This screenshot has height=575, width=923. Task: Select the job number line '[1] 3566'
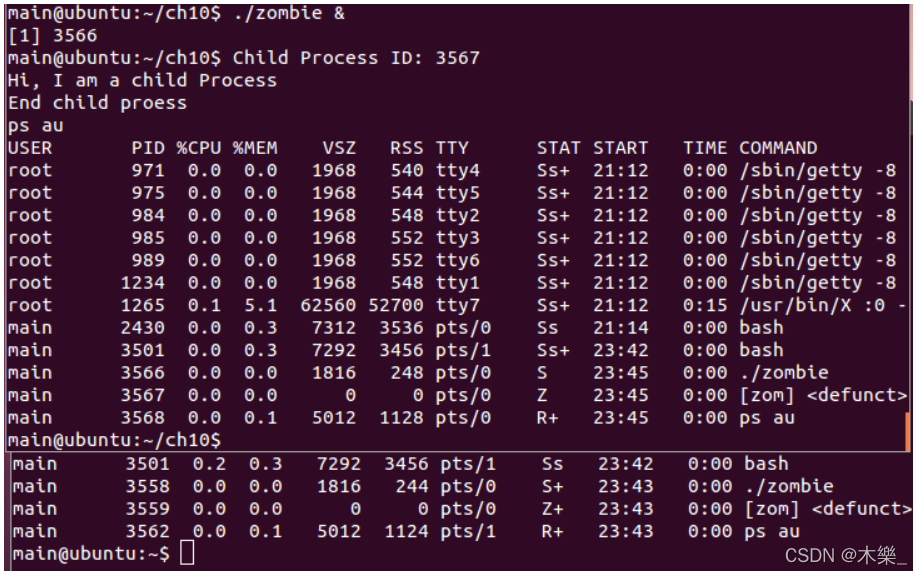point(52,35)
